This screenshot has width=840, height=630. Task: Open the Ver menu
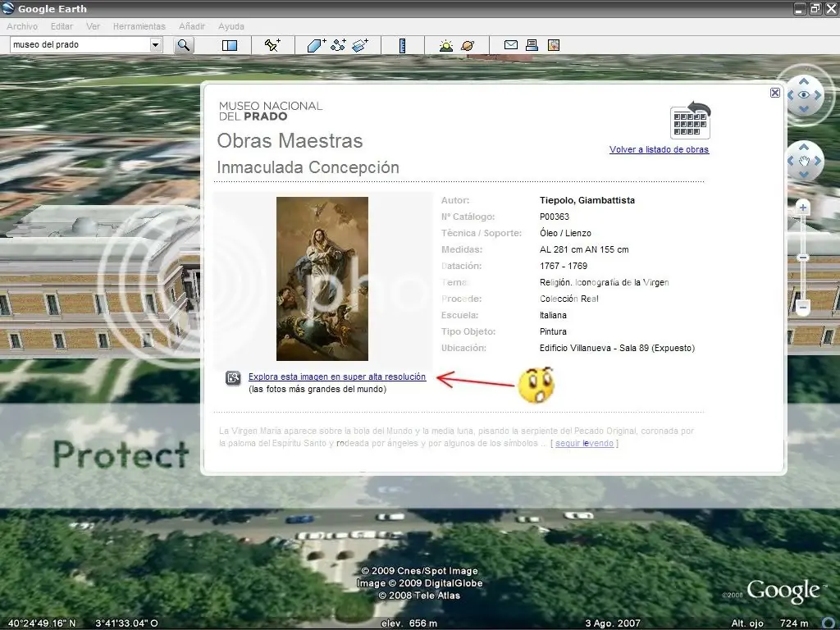pos(94,26)
